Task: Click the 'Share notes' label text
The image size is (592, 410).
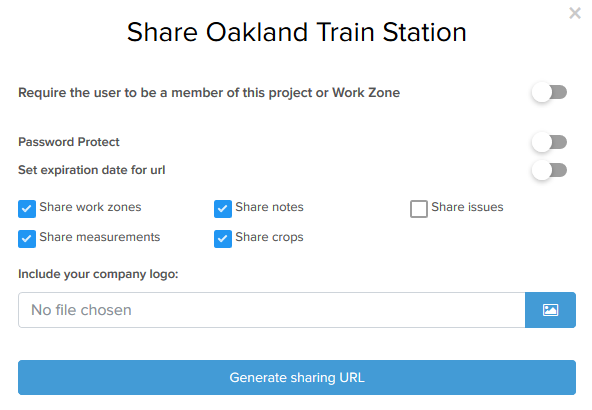Action: click(x=269, y=207)
